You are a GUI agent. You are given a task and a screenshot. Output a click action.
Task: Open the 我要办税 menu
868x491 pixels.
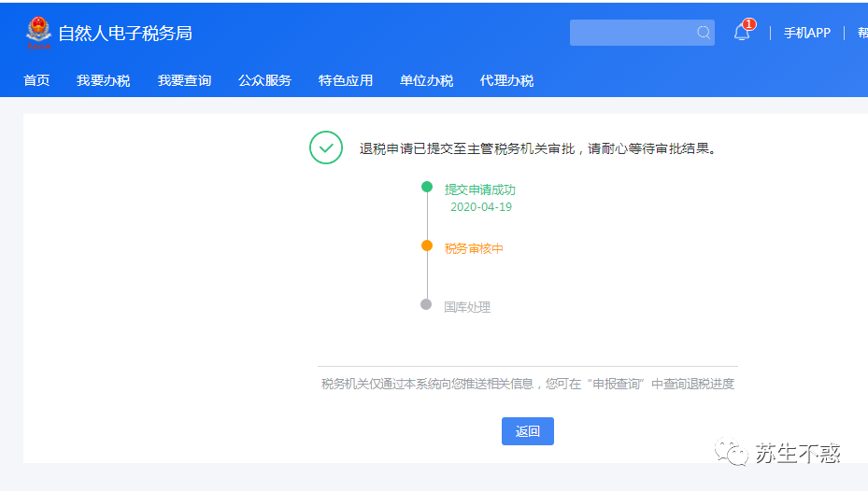104,80
